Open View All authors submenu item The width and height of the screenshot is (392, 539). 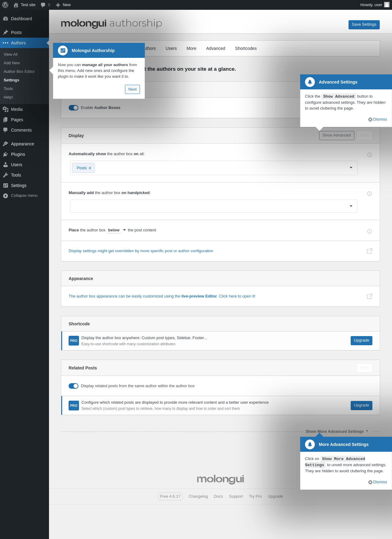[x=11, y=54]
